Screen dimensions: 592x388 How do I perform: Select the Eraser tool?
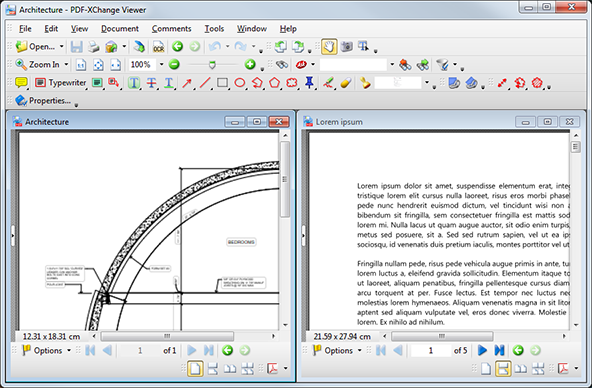coord(346,82)
